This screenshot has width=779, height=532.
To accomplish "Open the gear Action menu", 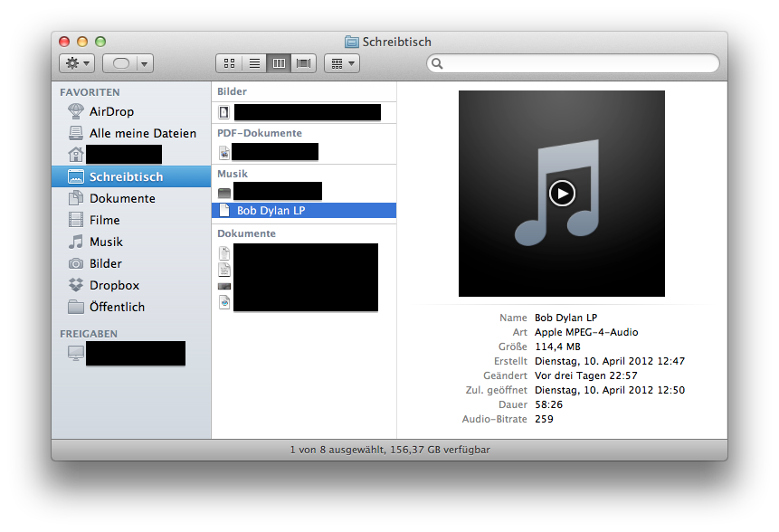I will click(x=77, y=63).
